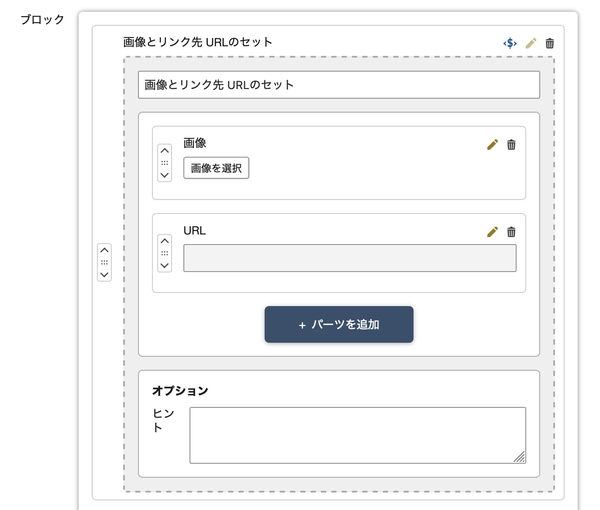600x510 pixels.
Task: Click the + パーツを追加 button
Action: tap(338, 325)
